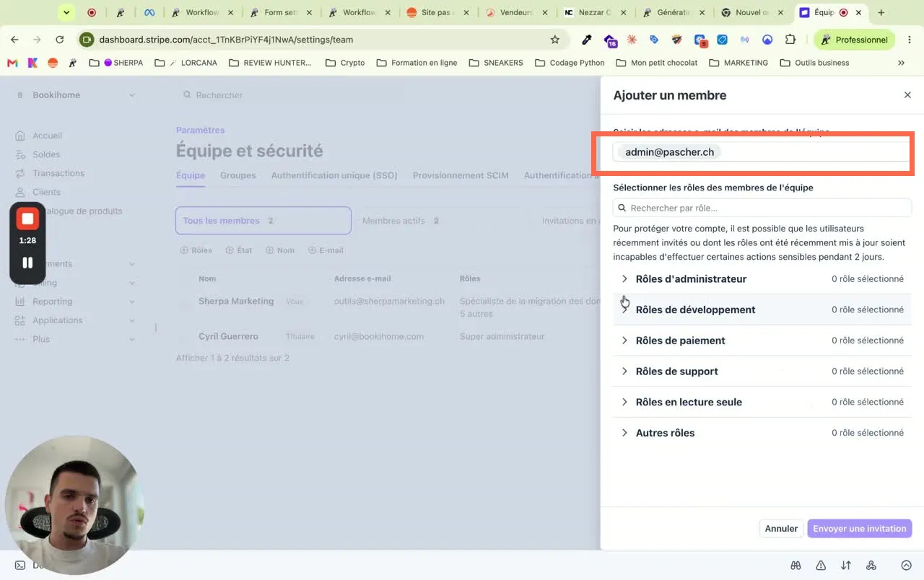924x580 pixels.
Task: Click the up-down arrows icon at the bottom
Action: 846,566
